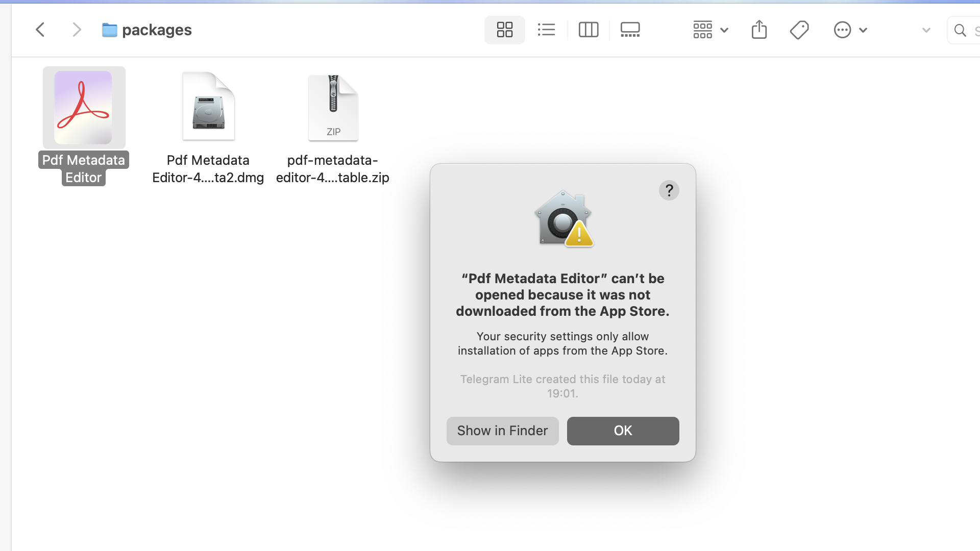This screenshot has height=551, width=980.
Task: Open the group-by options dropdown
Action: coord(710,30)
